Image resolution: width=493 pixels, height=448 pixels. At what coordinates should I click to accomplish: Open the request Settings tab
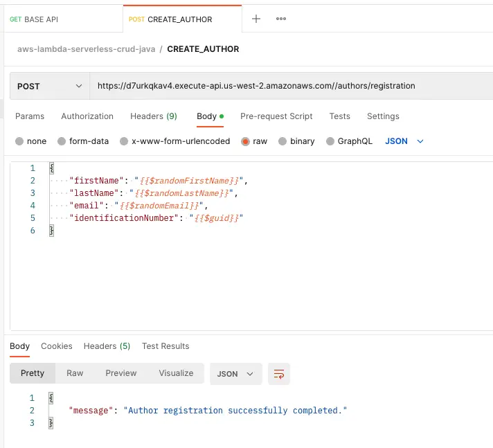tap(383, 116)
